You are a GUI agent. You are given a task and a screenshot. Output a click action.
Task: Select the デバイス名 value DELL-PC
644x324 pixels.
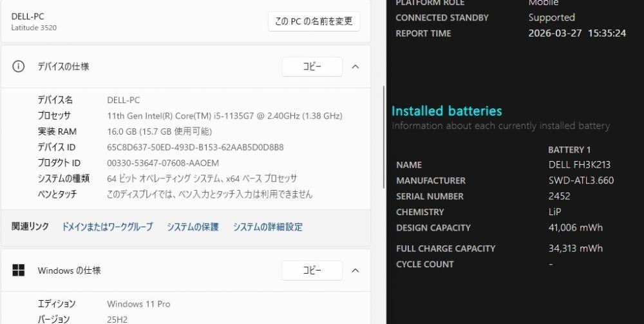pos(123,100)
